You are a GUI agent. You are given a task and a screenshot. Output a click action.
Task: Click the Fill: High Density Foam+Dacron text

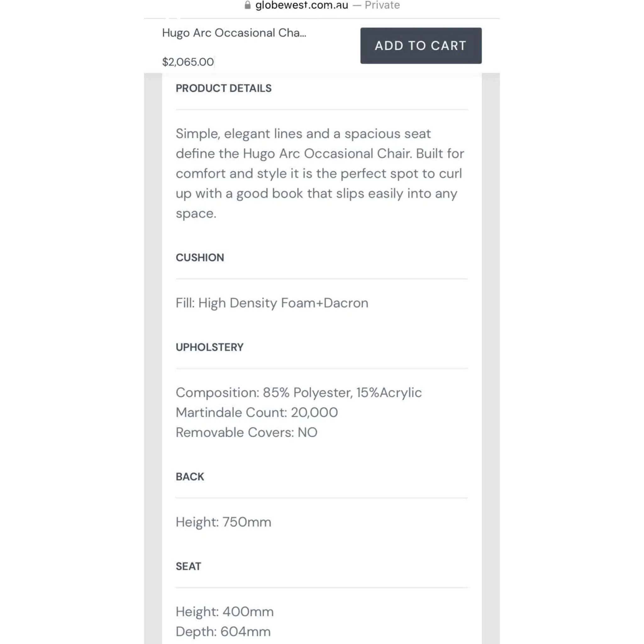tap(272, 303)
